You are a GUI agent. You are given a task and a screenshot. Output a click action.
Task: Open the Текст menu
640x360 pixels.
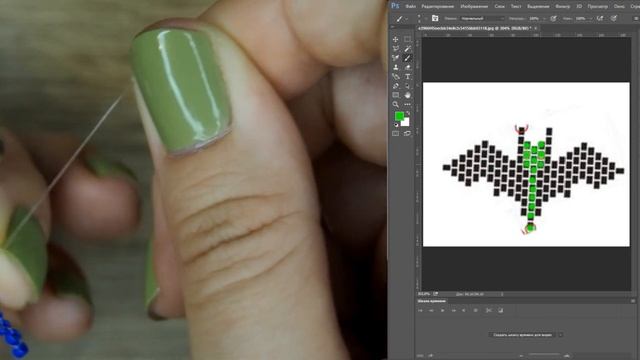pyautogui.click(x=516, y=7)
